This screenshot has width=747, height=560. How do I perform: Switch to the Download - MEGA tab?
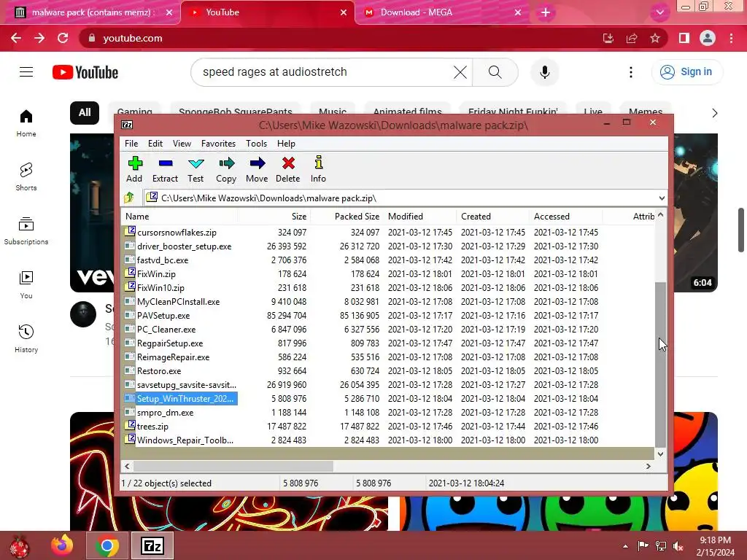[x=441, y=12]
